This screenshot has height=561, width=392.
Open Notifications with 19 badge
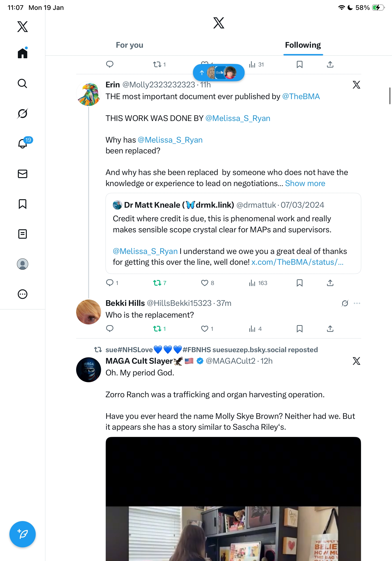23,144
